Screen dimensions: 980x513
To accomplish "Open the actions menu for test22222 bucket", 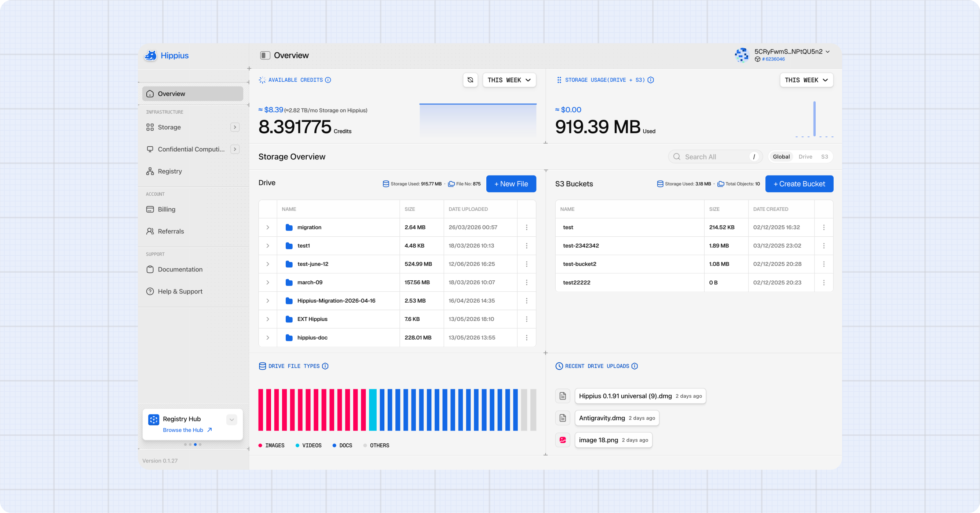I will (x=824, y=283).
